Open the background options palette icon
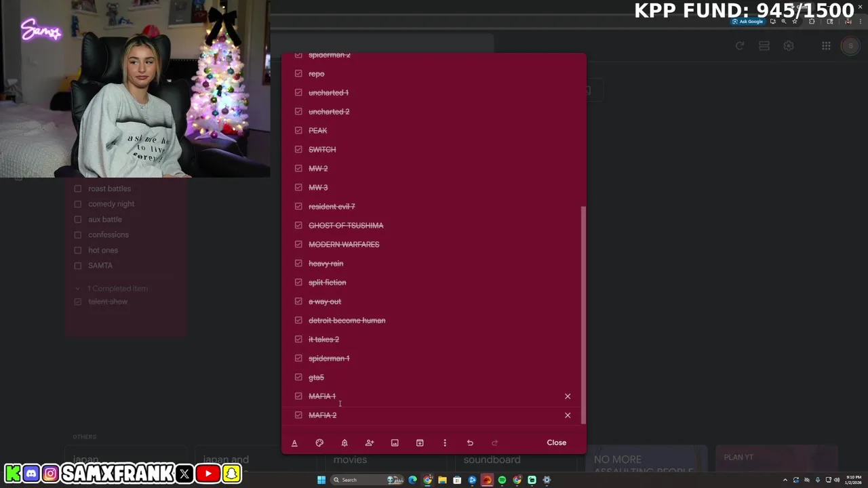This screenshot has height=488, width=868. (x=319, y=443)
